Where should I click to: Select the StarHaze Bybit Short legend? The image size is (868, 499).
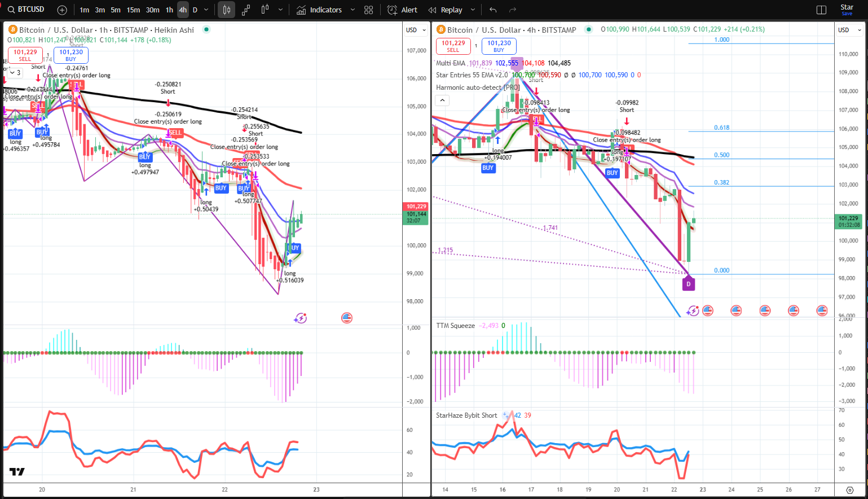coord(466,415)
